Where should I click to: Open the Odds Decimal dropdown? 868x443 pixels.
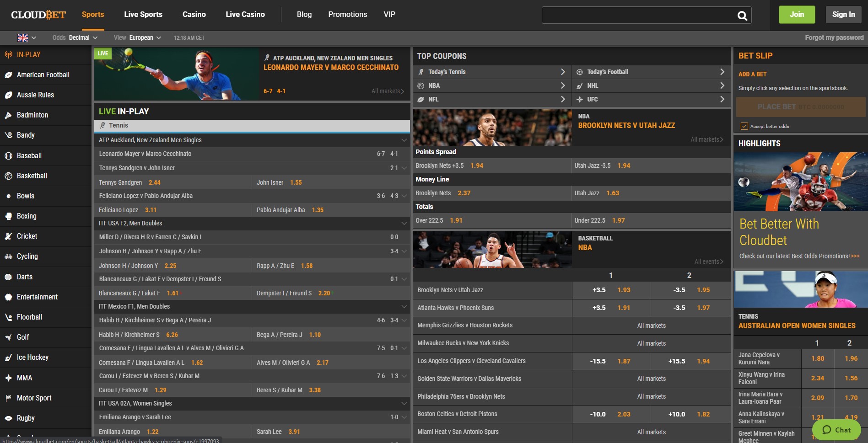pyautogui.click(x=75, y=38)
